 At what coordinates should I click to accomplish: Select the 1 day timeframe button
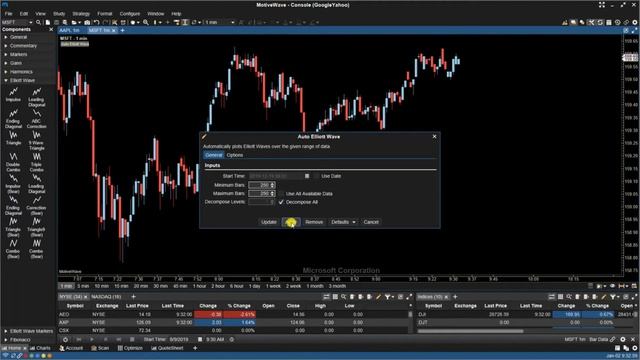coord(255,286)
